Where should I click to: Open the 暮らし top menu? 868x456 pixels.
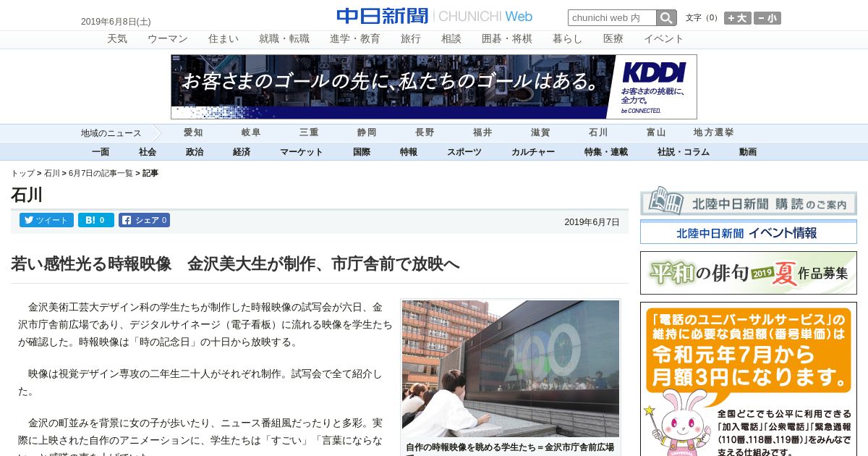tap(568, 39)
